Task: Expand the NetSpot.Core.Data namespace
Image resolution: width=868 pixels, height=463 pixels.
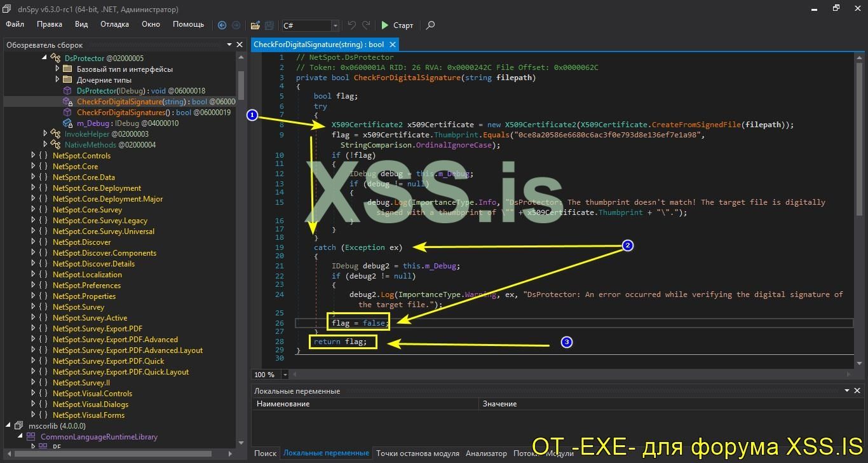Action: pyautogui.click(x=34, y=177)
